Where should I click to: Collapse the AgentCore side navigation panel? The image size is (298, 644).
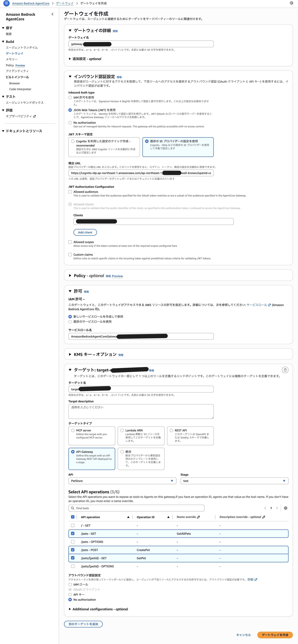pyautogui.click(x=52, y=14)
